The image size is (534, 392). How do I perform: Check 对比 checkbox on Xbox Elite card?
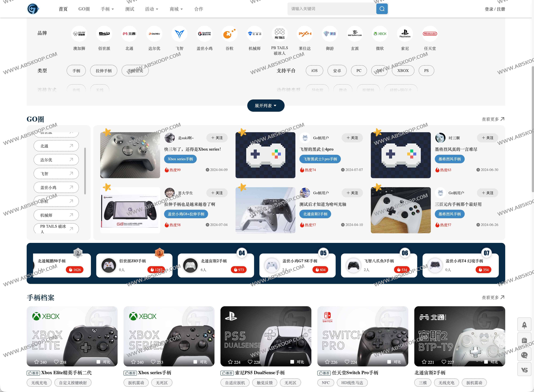click(x=98, y=362)
